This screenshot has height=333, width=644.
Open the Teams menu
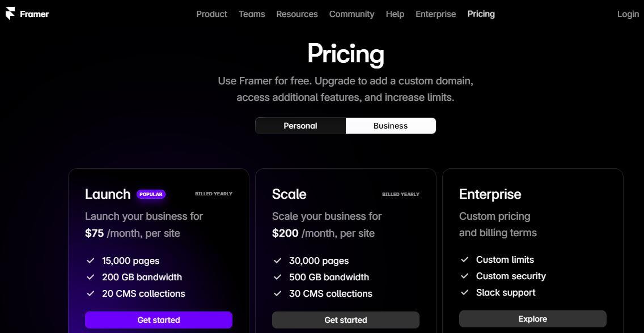coord(252,14)
